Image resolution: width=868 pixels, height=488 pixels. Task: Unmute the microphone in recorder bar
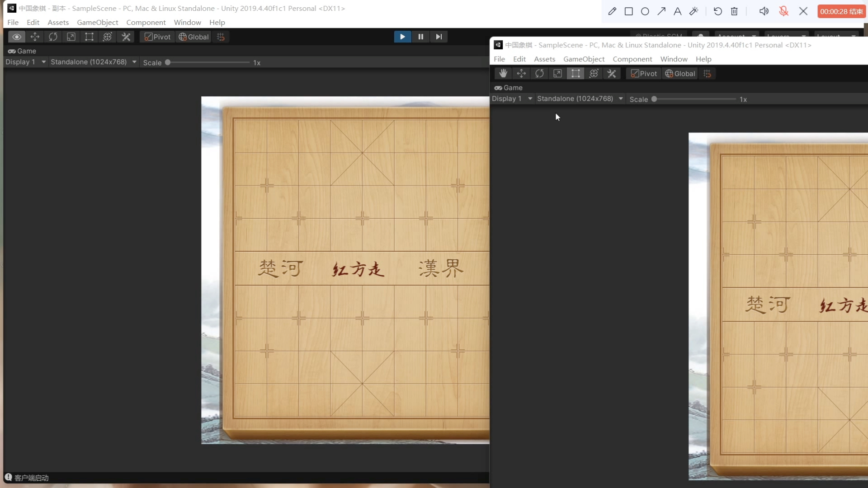pyautogui.click(x=783, y=11)
